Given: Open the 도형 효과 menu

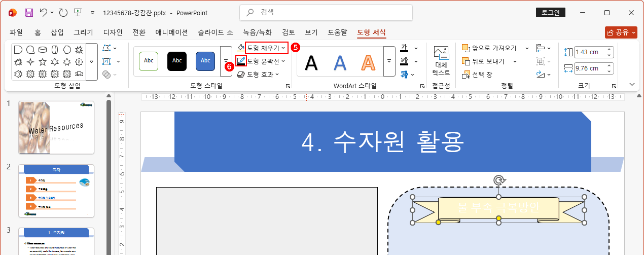Looking at the screenshot, I should pos(258,75).
